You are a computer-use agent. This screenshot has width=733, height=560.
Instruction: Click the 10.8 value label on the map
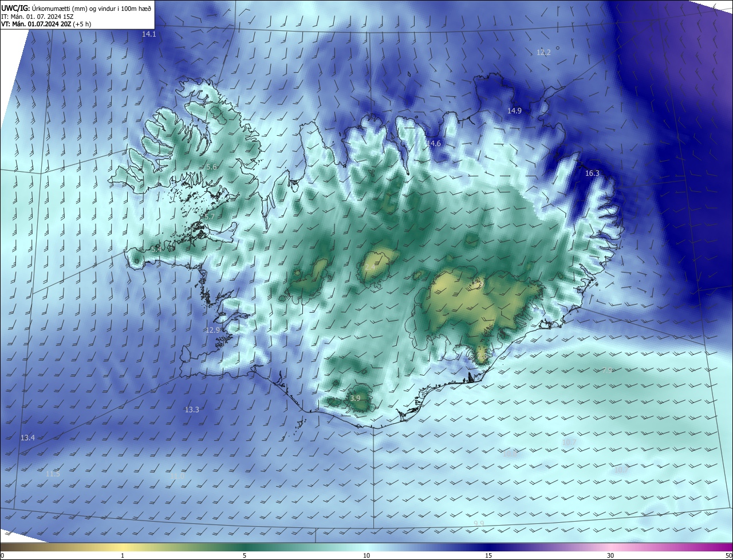(510, 453)
